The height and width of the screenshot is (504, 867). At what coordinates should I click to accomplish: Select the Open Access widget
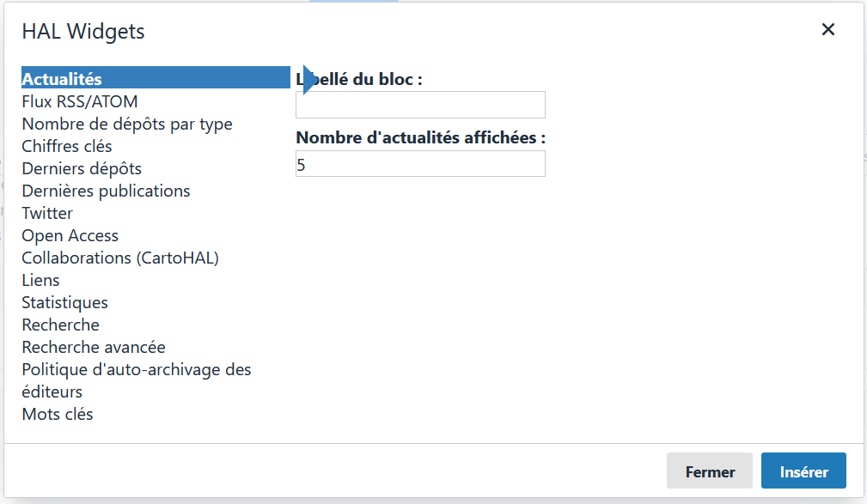[x=70, y=235]
